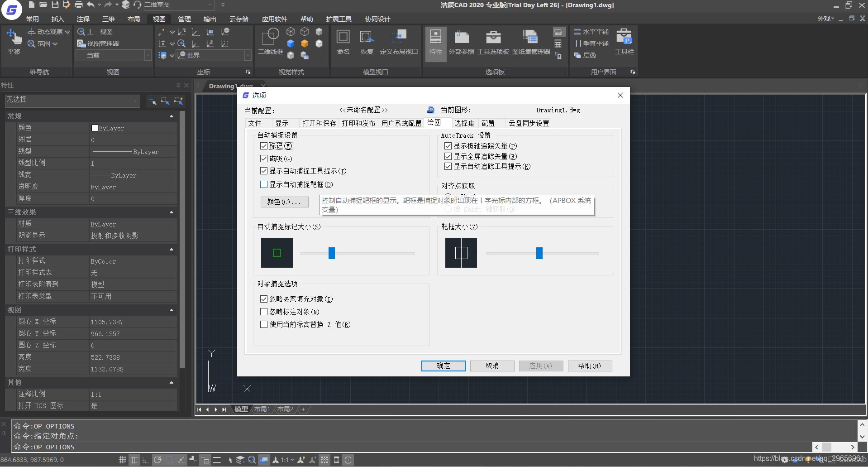
Task: Toggle the 特性 properties palette icon
Action: point(436,37)
